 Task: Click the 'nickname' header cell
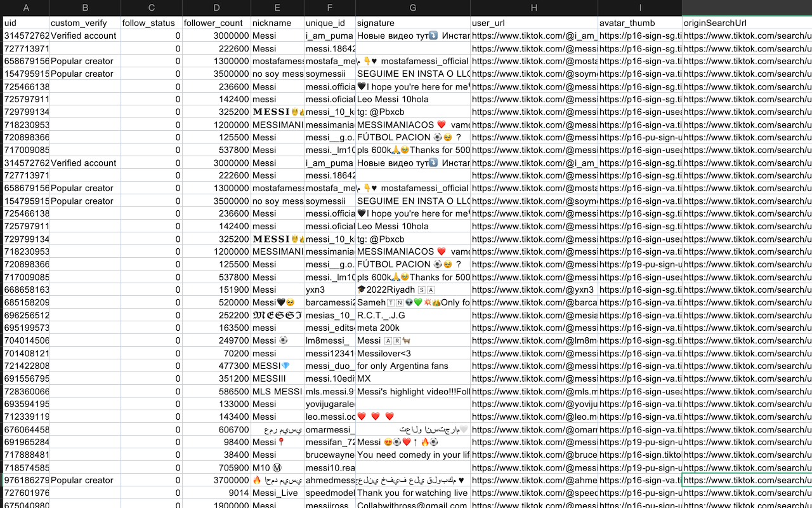click(277, 23)
